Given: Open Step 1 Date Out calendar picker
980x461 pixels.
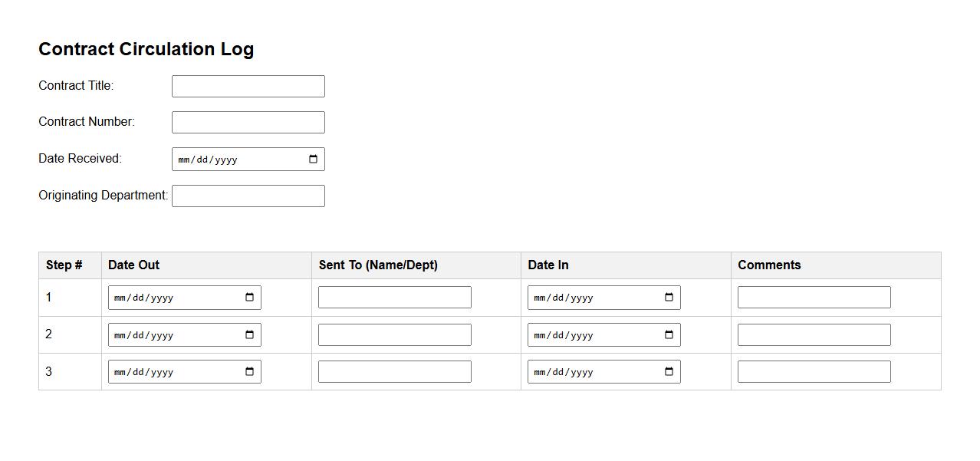Looking at the screenshot, I should click(x=249, y=298).
